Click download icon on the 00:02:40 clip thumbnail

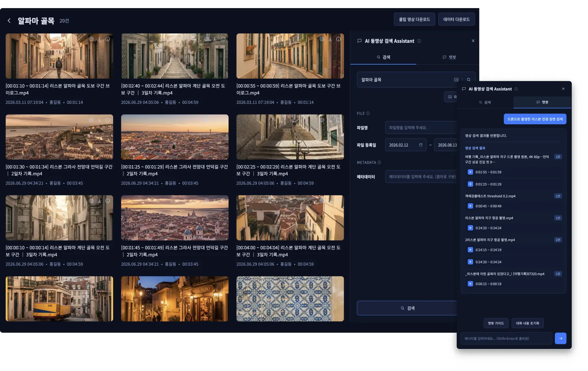tap(215, 39)
